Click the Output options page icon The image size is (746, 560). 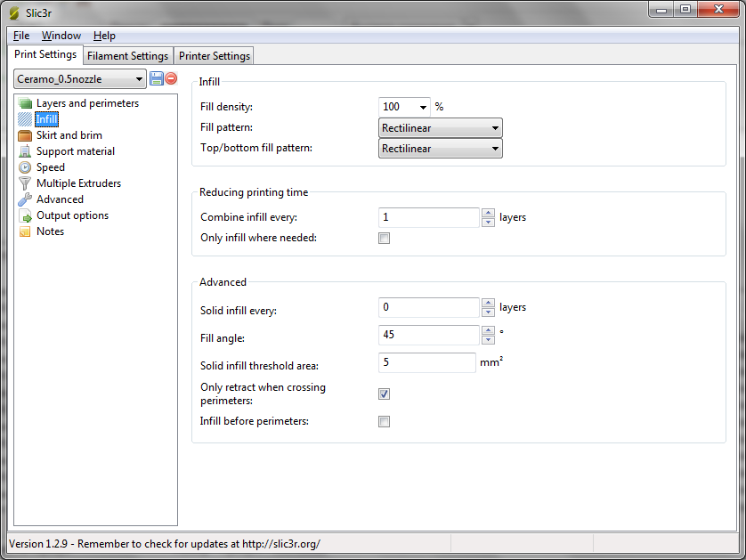point(25,215)
